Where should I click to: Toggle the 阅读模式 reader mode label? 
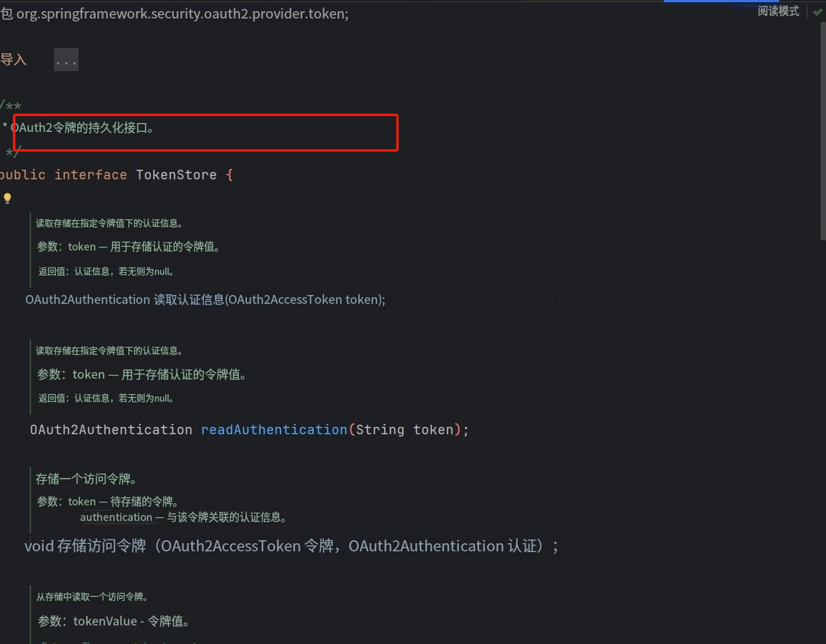778,12
